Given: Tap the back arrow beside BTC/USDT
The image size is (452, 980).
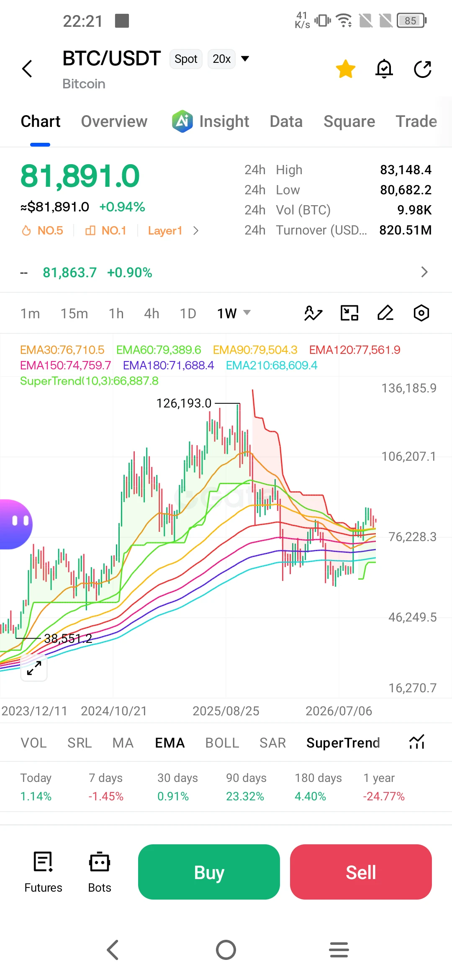Looking at the screenshot, I should (27, 69).
